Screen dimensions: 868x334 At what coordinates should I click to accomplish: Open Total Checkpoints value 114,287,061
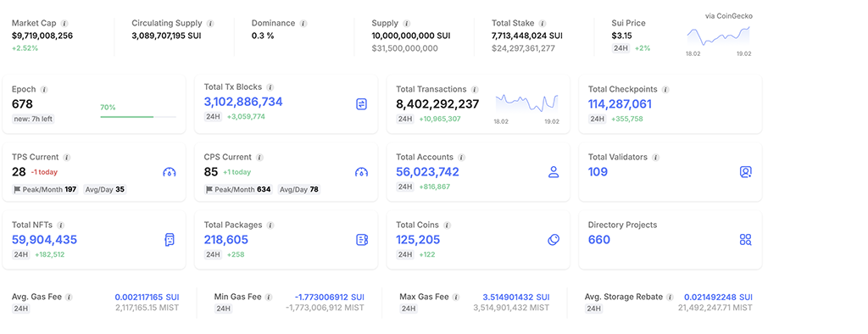tap(620, 103)
